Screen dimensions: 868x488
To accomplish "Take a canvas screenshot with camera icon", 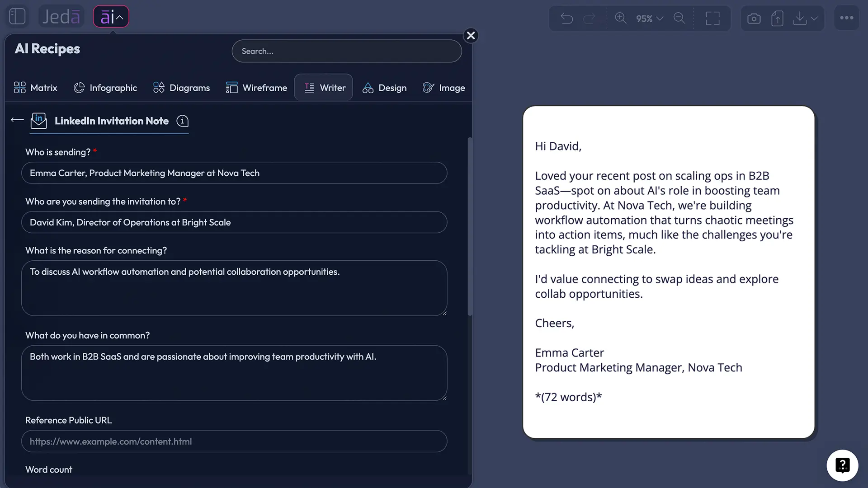I will coord(754,19).
